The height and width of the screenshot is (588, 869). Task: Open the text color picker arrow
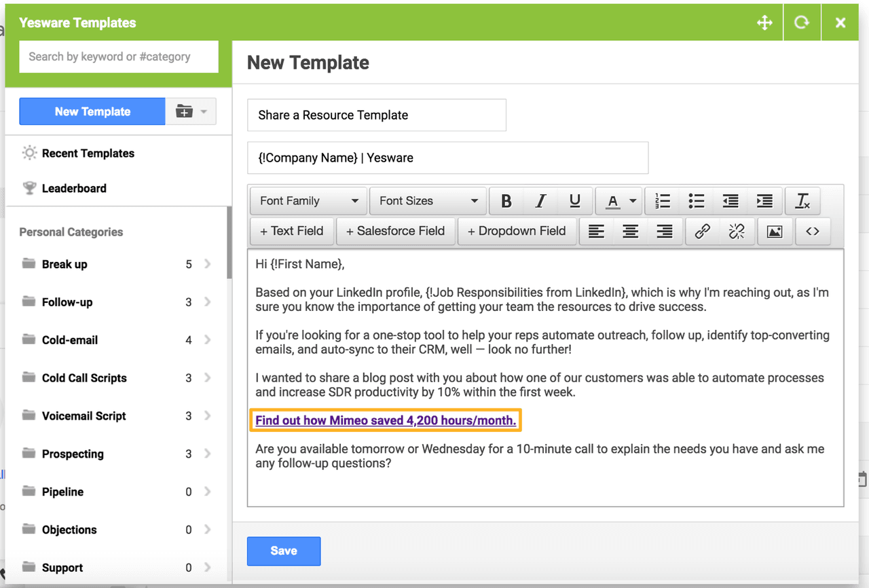pyautogui.click(x=633, y=201)
